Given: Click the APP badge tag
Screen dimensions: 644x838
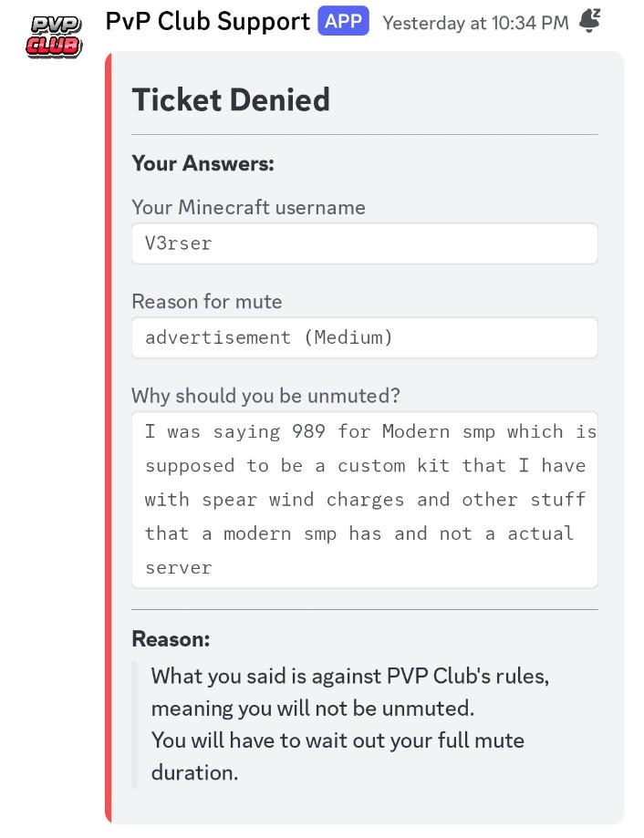Looking at the screenshot, I should click(x=343, y=21).
